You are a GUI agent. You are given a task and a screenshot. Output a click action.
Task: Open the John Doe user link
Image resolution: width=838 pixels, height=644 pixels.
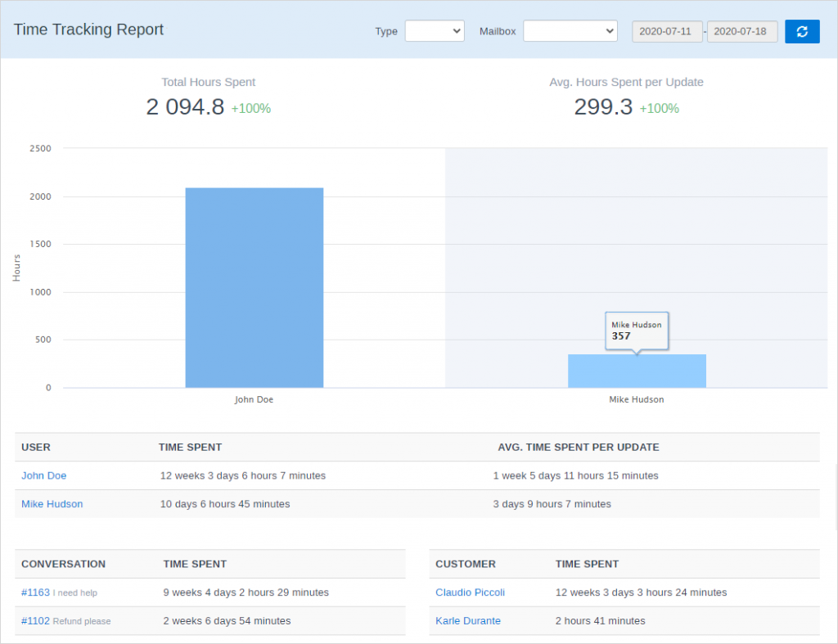point(43,475)
